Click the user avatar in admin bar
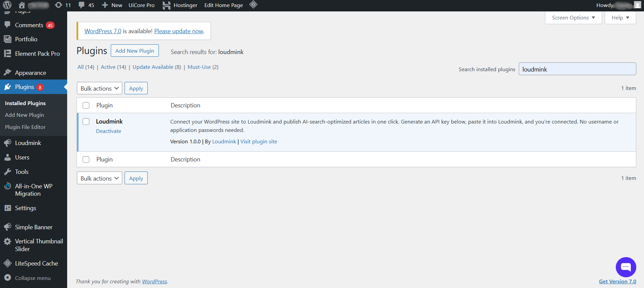This screenshot has width=644, height=288. click(637, 5)
